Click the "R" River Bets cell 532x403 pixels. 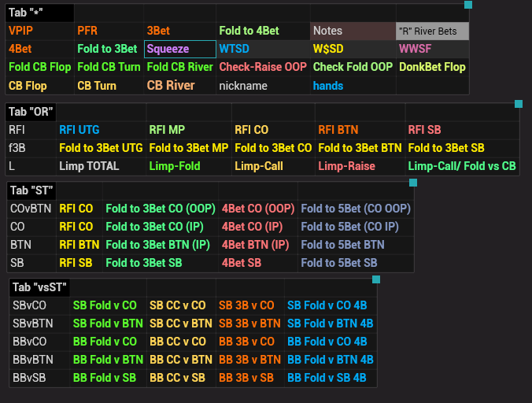432,31
